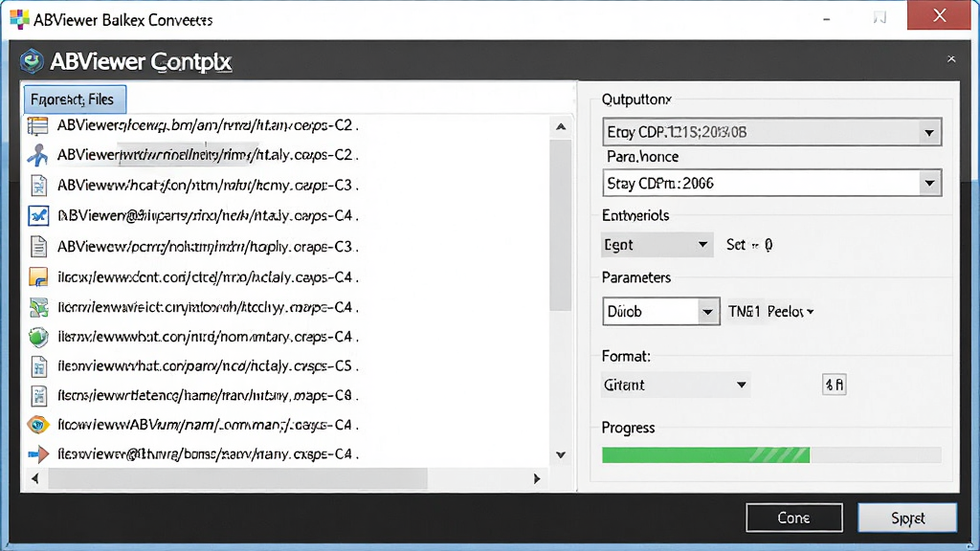The height and width of the screenshot is (551, 980).
Task: Open the 'Gitant' format dropdown
Action: click(675, 385)
